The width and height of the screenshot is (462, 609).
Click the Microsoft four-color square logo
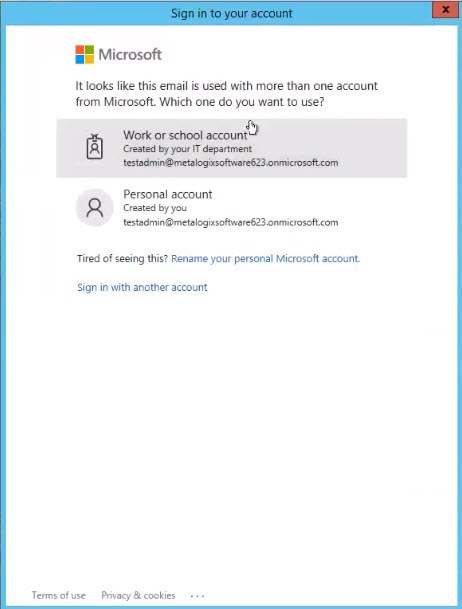(x=85, y=54)
